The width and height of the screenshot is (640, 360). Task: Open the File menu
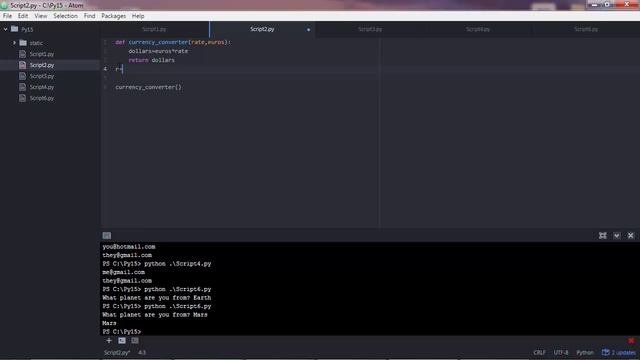click(x=7, y=16)
